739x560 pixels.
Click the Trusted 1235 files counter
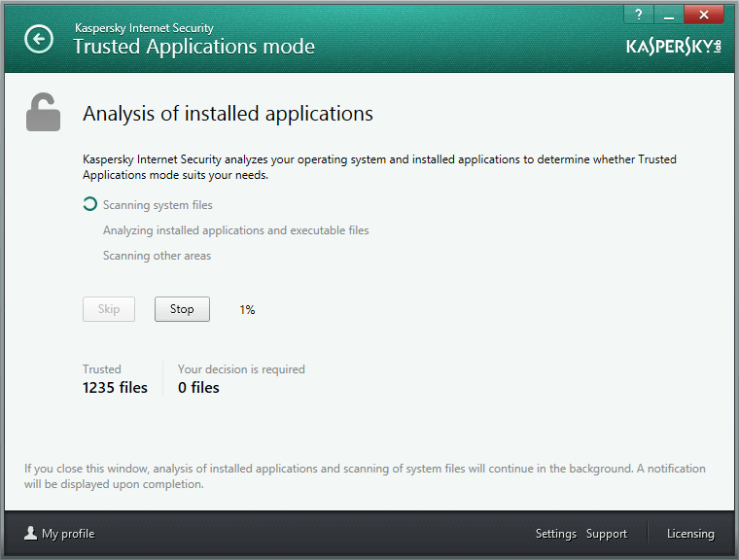coord(115,379)
